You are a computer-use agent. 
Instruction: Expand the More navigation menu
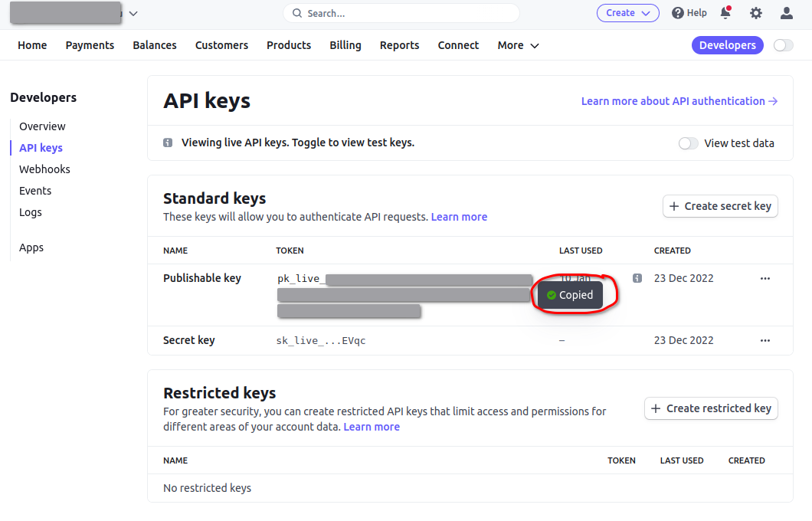click(518, 45)
